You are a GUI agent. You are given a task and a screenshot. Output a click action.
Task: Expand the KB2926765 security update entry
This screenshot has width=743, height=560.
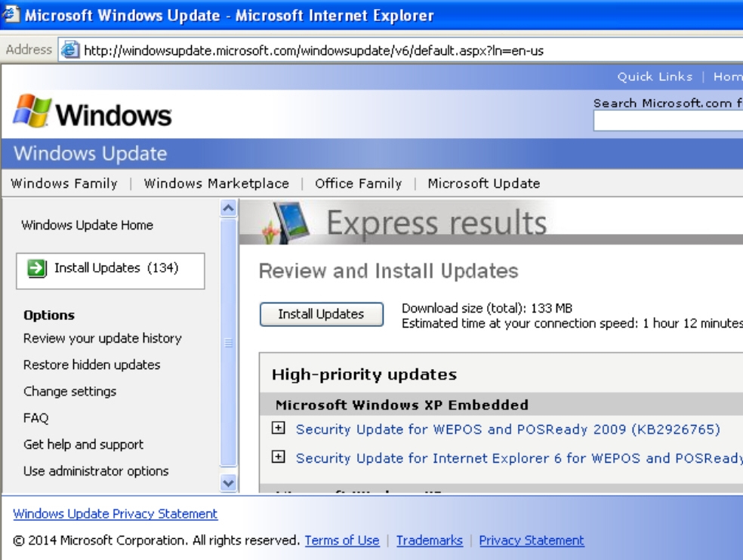[279, 429]
